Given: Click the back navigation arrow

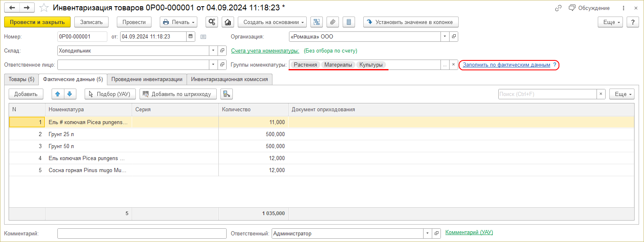Looking at the screenshot, I should tap(12, 8).
